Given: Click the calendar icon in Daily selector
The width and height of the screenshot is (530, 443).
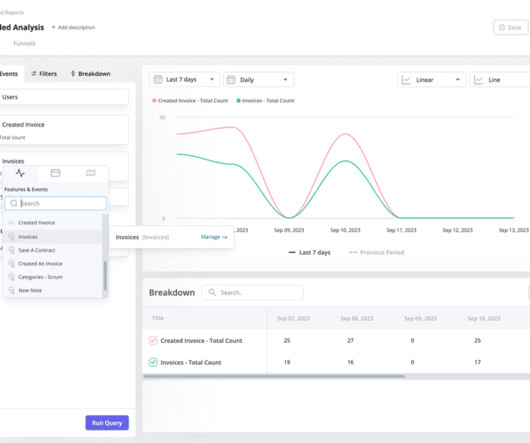Looking at the screenshot, I should (231, 80).
